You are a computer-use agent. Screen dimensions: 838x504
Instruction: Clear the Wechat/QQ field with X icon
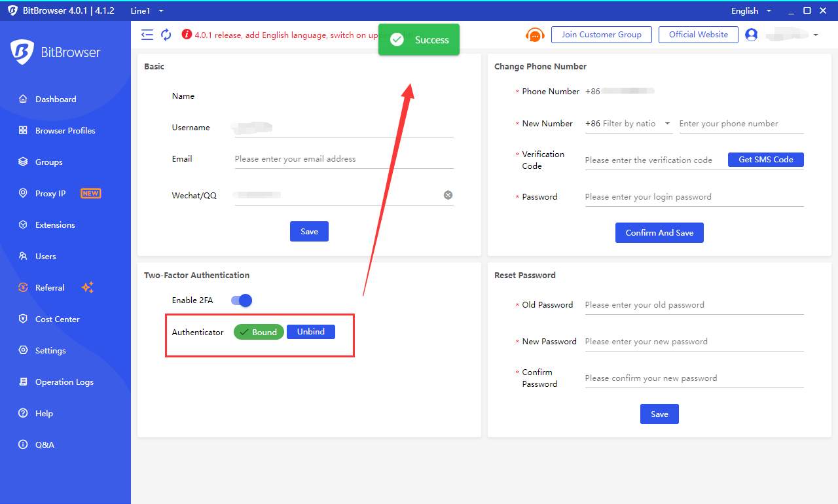point(448,195)
